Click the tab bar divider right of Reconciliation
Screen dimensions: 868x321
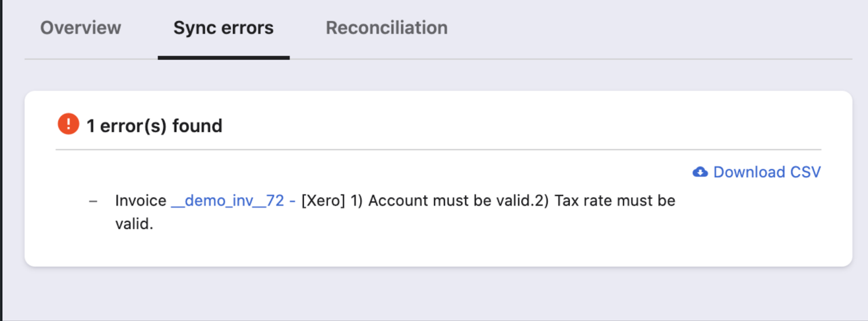[651, 59]
